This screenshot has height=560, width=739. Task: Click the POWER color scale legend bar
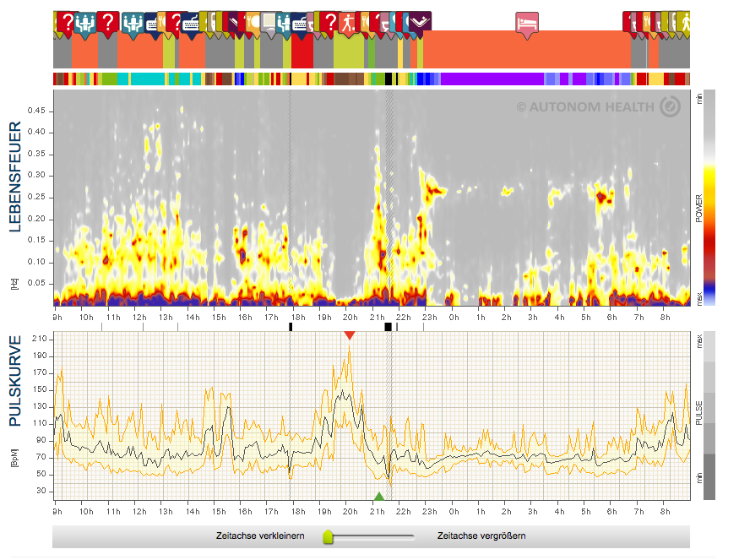[x=709, y=198]
